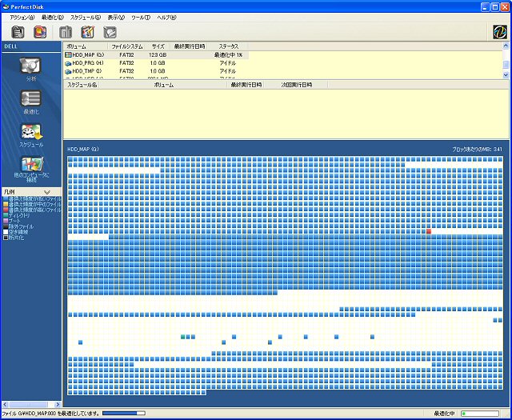This screenshot has height=420, width=512.
Task: Click the ブロックあたりのMB: 3.41 label
Action: tap(477, 150)
